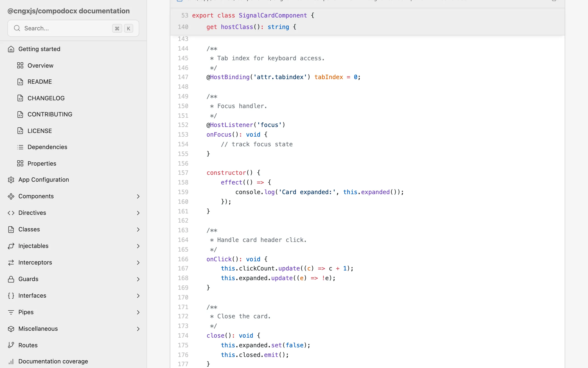The height and width of the screenshot is (368, 588).
Task: Click the CHANGELOG file icon
Action: (x=20, y=98)
